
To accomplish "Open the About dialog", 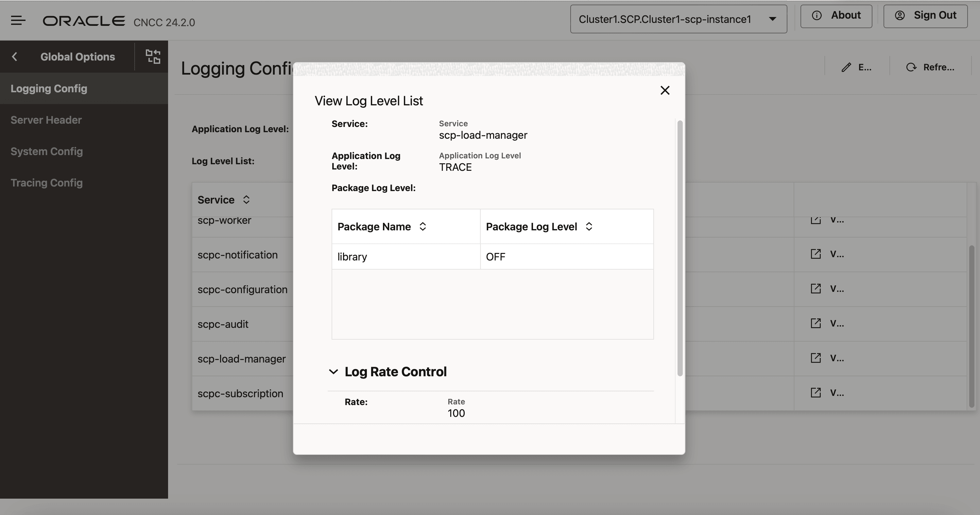I will pyautogui.click(x=836, y=15).
